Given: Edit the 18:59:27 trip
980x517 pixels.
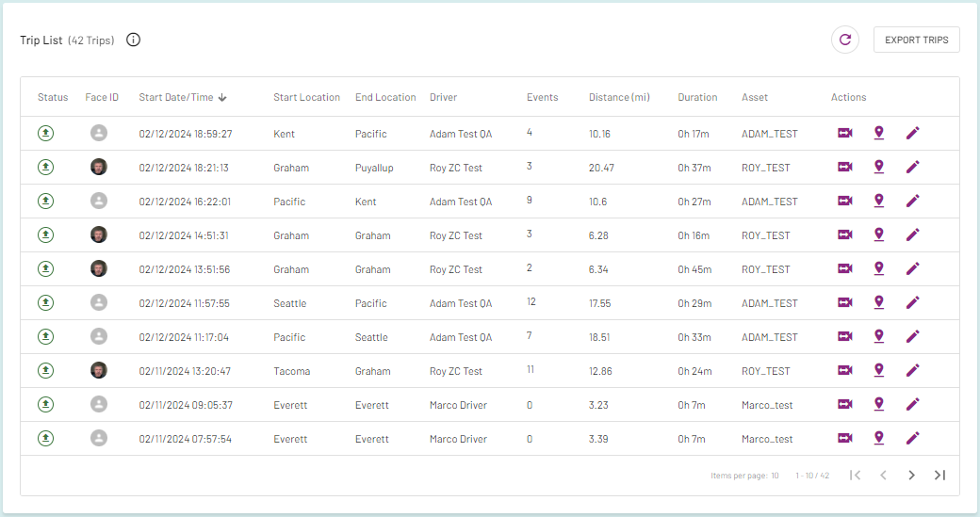Looking at the screenshot, I should pos(912,133).
